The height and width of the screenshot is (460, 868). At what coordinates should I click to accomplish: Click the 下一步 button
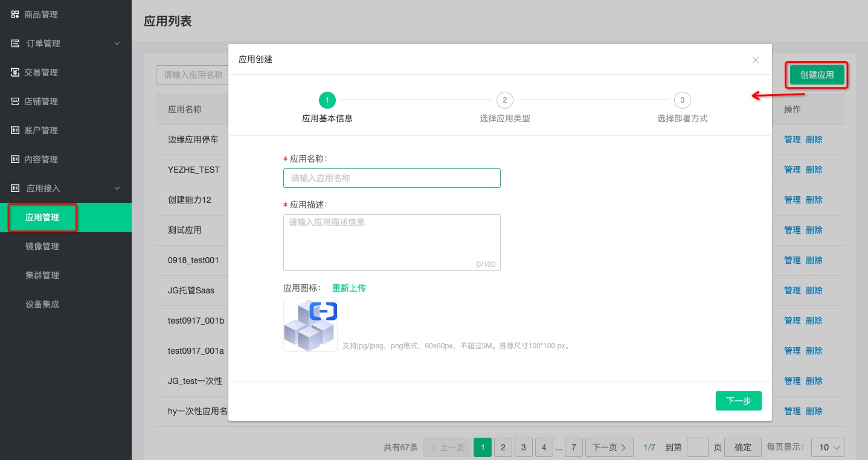pyautogui.click(x=738, y=401)
